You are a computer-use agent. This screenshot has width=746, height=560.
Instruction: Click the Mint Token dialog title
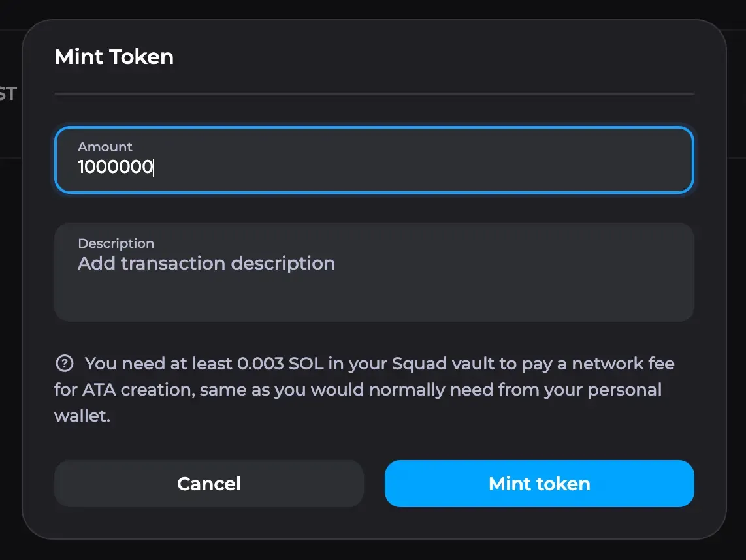[x=114, y=57]
